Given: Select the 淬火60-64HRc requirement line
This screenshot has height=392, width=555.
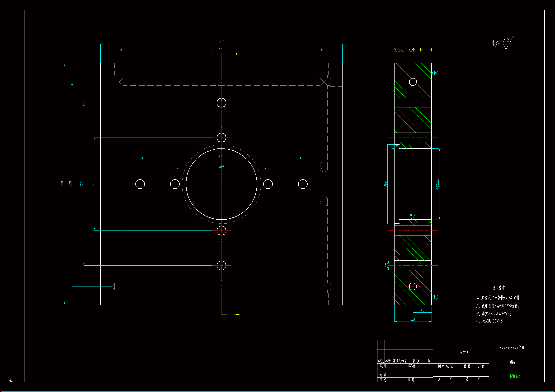Looking at the screenshot, I should [493, 314].
